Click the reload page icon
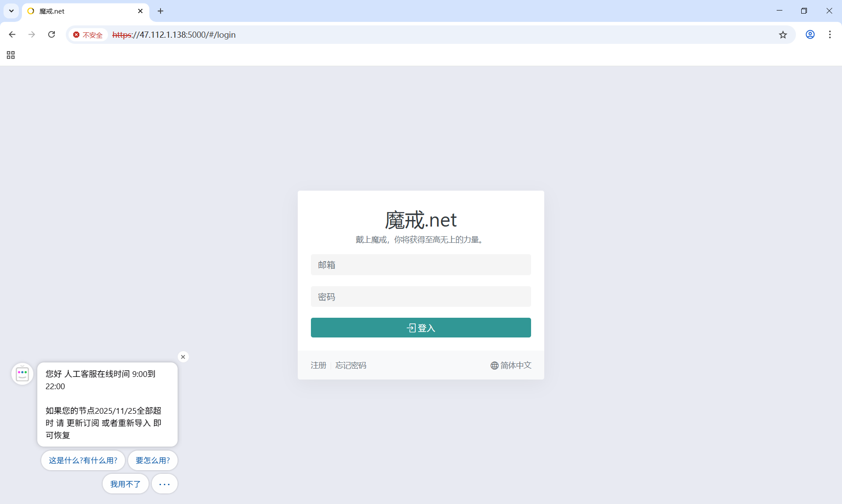The width and height of the screenshot is (842, 504). tap(51, 35)
